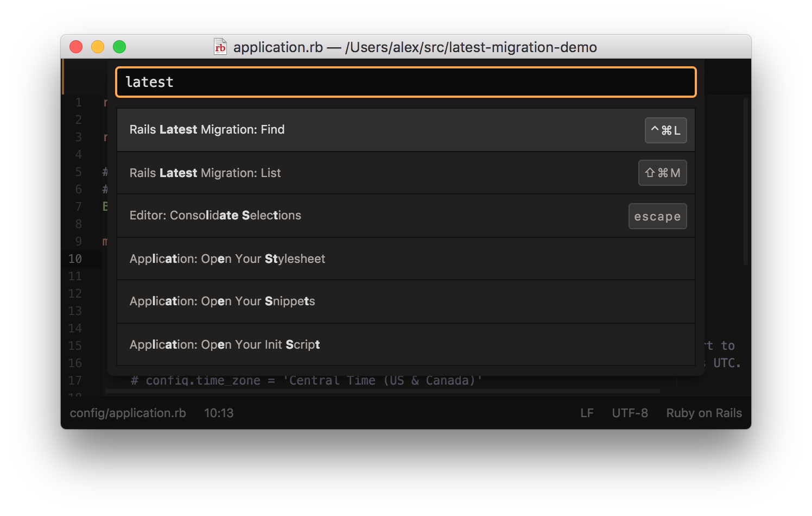The image size is (812, 516).
Task: Open go-to-line via 10:13 cursor position
Action: tap(219, 413)
